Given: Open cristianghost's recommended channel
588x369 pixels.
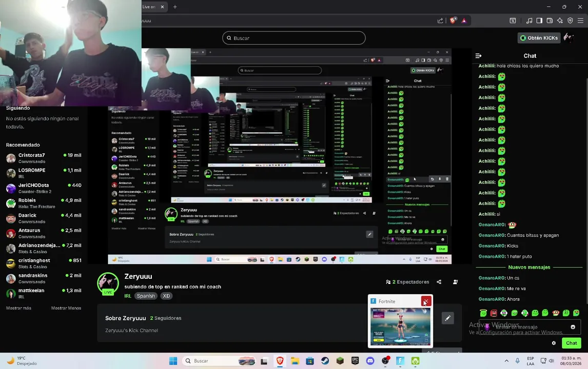Looking at the screenshot, I should pos(44,263).
